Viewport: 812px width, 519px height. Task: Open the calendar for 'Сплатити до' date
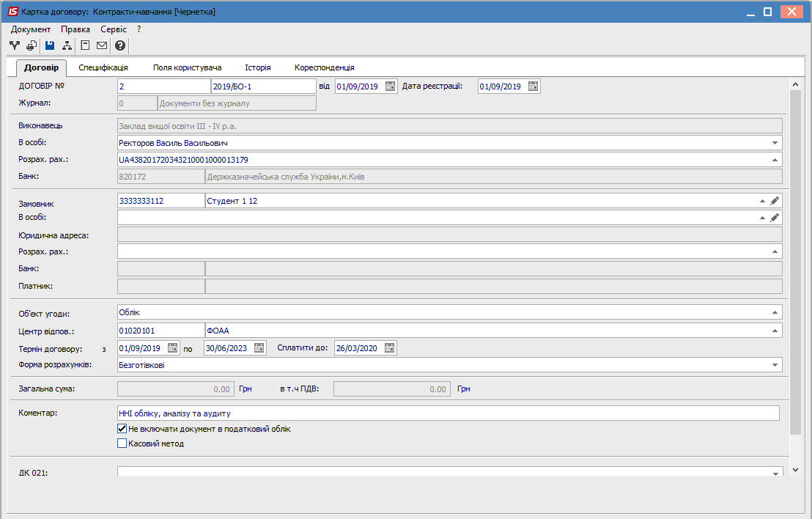coord(390,348)
